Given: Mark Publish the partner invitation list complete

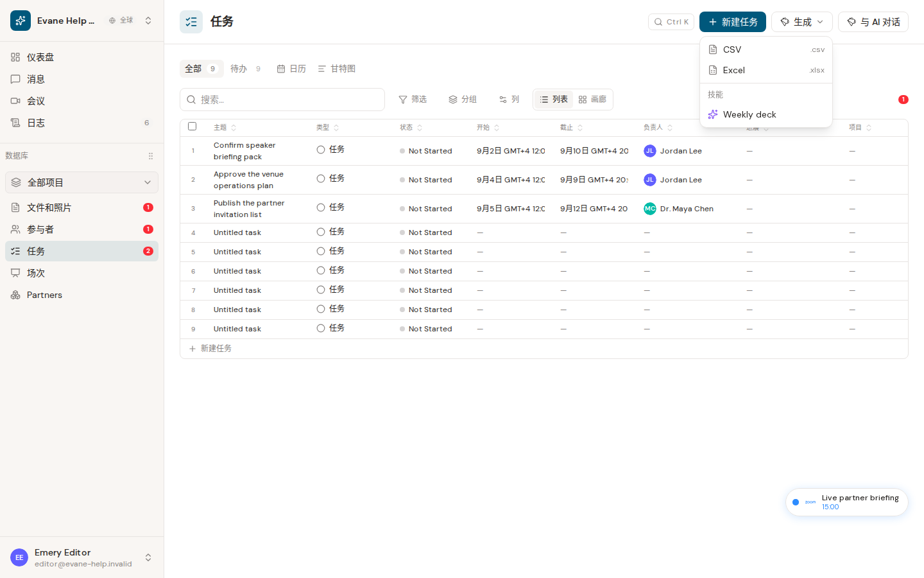Looking at the screenshot, I should (321, 207).
